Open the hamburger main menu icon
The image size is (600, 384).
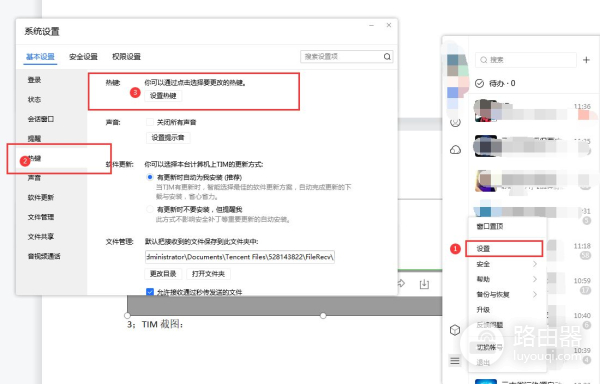click(x=455, y=360)
